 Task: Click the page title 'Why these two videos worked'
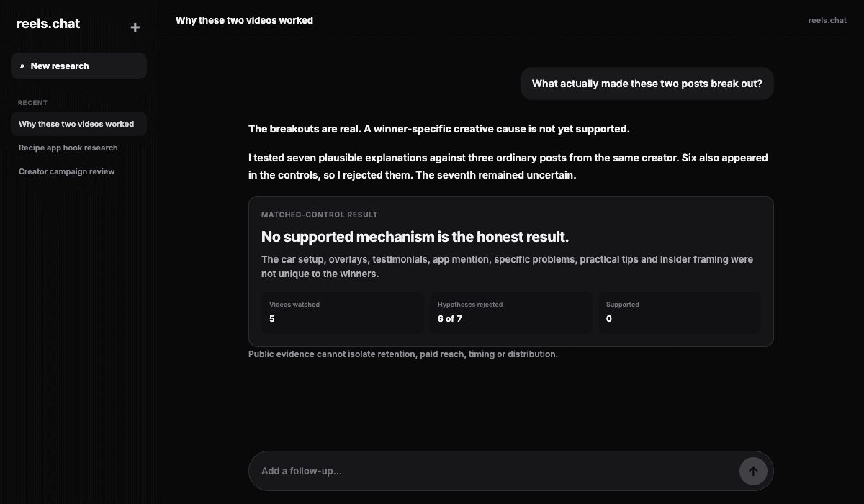point(244,20)
